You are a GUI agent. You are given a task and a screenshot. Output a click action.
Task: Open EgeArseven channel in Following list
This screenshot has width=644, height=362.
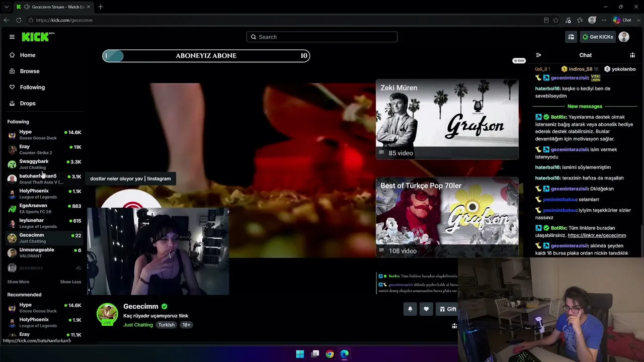pyautogui.click(x=44, y=209)
